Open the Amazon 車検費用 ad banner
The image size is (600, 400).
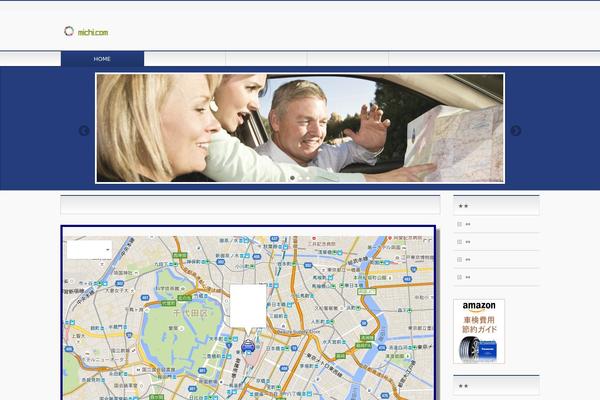[479, 331]
